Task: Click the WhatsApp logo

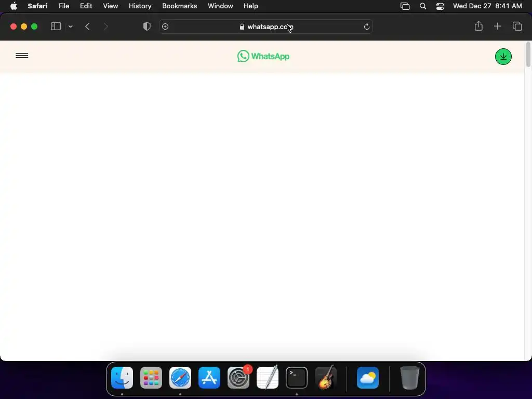Action: [263, 56]
